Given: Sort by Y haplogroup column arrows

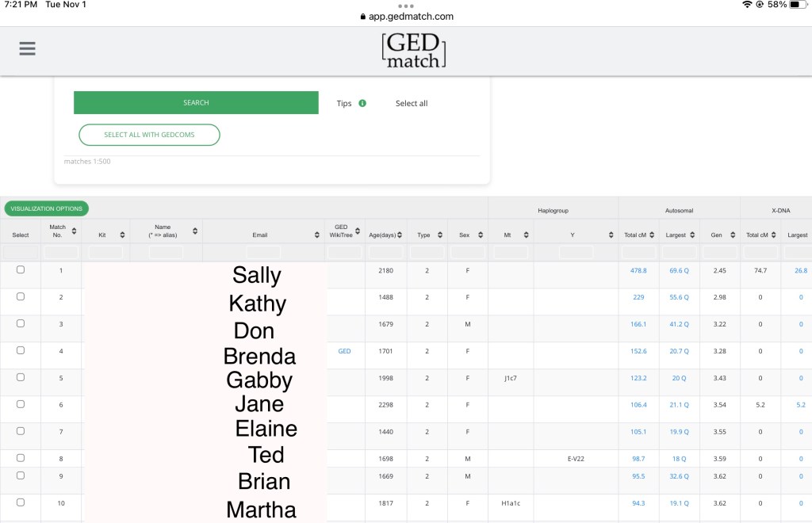Looking at the screenshot, I should click(x=611, y=235).
